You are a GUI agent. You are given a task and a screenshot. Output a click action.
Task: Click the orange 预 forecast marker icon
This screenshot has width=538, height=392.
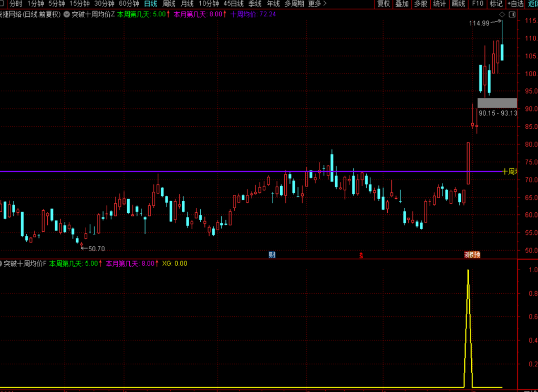pyautogui.click(x=477, y=255)
